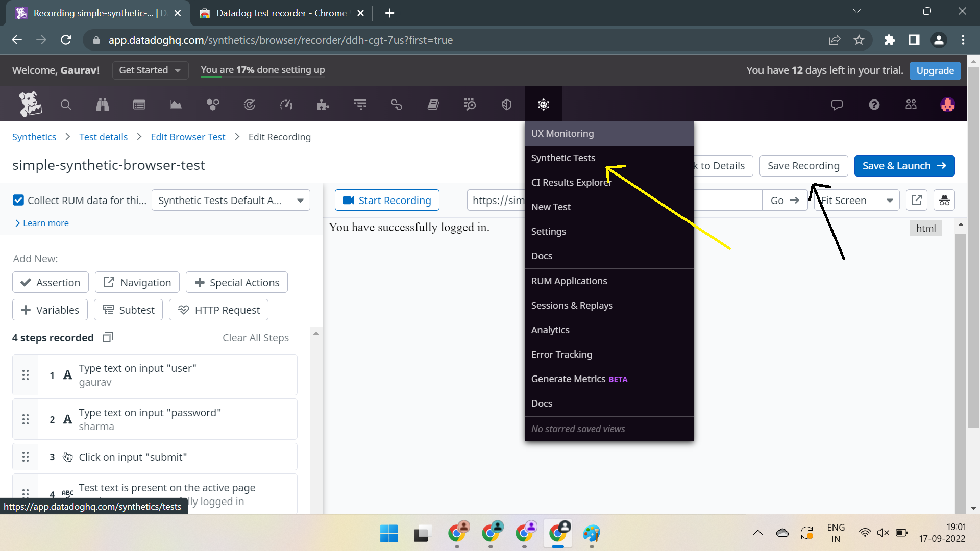Viewport: 980px width, 551px height.
Task: Click the Go button
Action: 785,200
